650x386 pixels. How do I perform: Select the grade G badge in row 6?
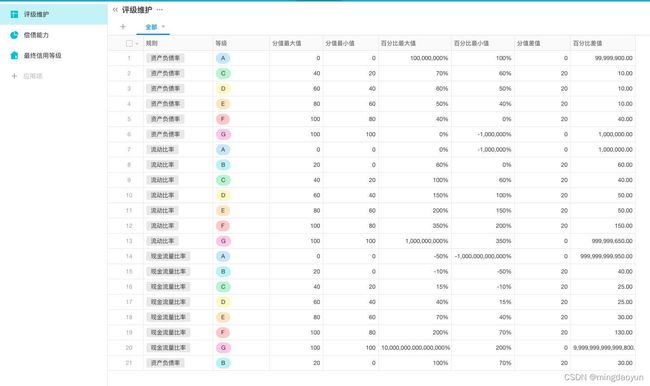point(223,134)
